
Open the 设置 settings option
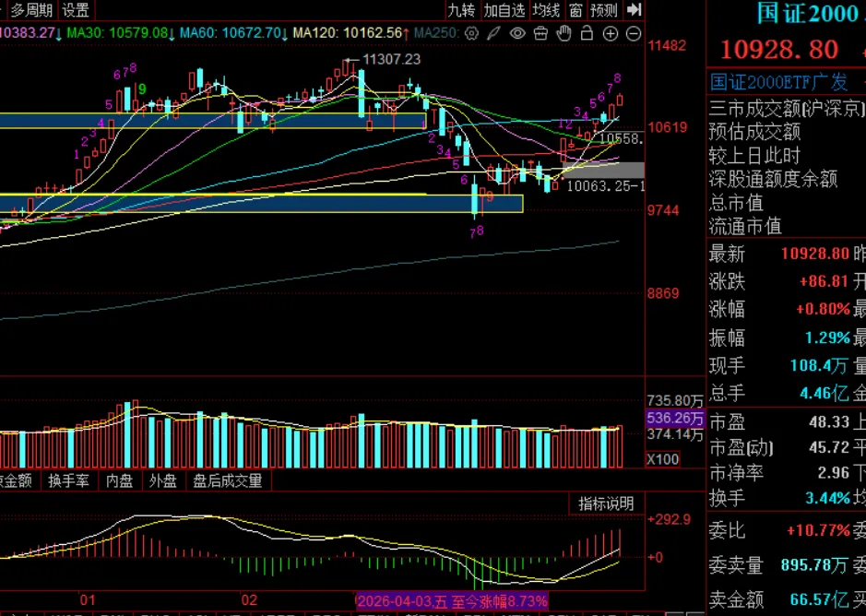[76, 10]
